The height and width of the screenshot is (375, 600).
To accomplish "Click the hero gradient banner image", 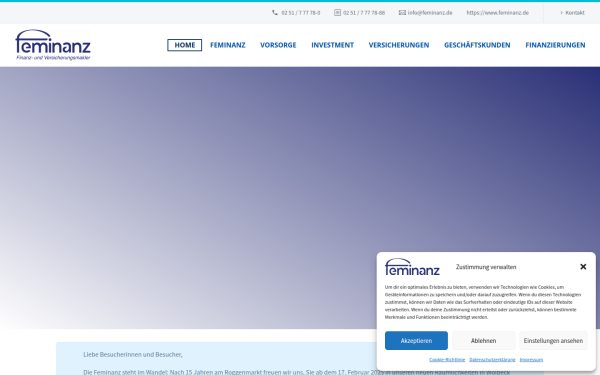I will [x=300, y=198].
